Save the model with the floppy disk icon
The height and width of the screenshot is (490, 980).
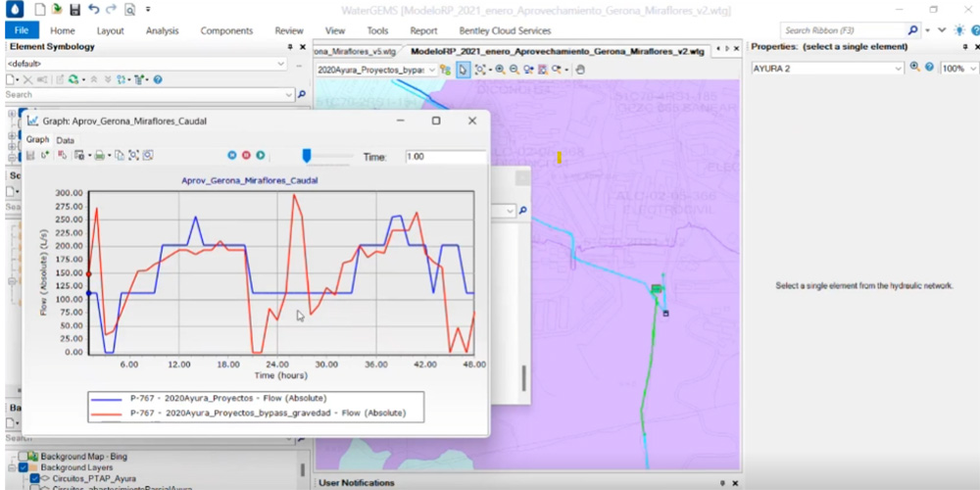pyautogui.click(x=75, y=10)
